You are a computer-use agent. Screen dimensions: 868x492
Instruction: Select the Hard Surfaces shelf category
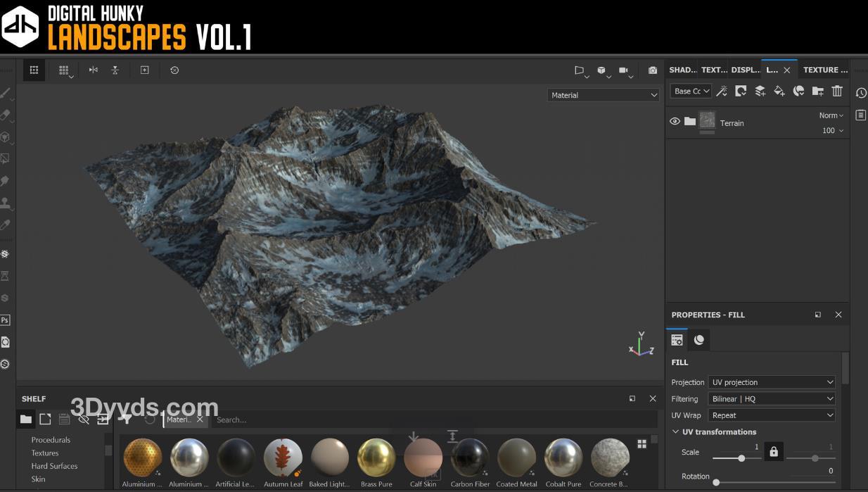54,466
